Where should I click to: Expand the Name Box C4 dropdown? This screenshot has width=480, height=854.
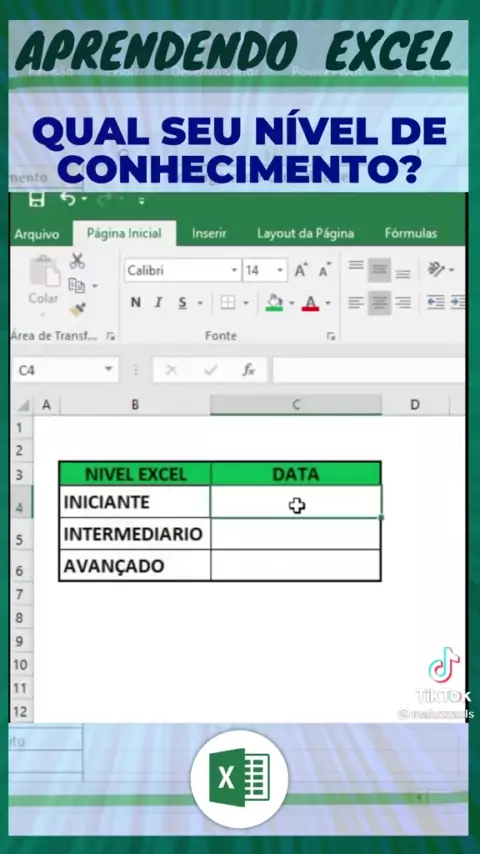[108, 370]
